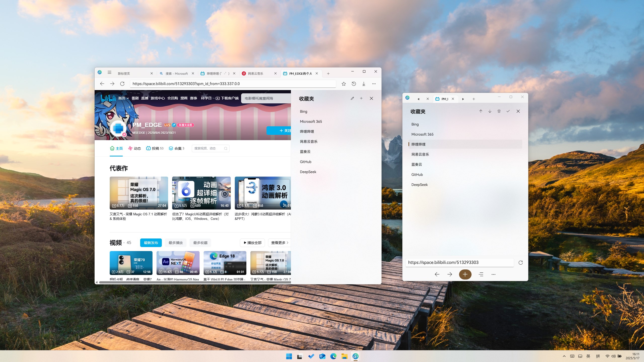This screenshot has width=644, height=362.
Task: Select the 最新发布 sort filter
Action: click(151, 243)
